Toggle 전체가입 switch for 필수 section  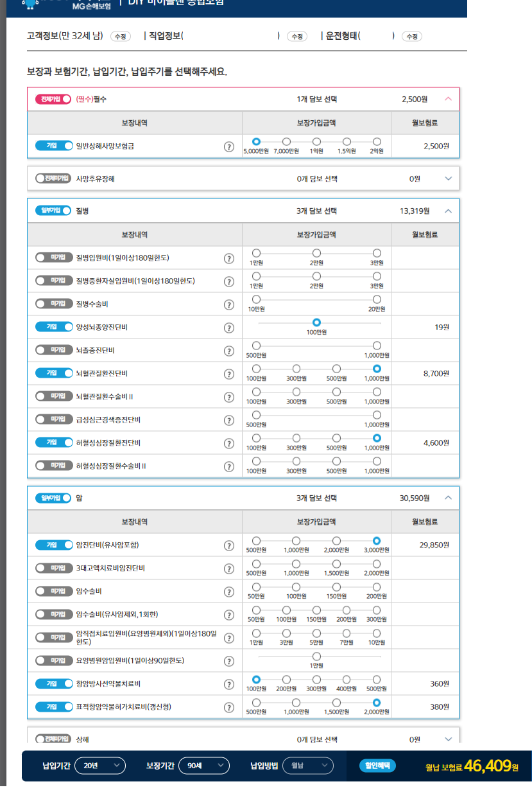tap(53, 99)
